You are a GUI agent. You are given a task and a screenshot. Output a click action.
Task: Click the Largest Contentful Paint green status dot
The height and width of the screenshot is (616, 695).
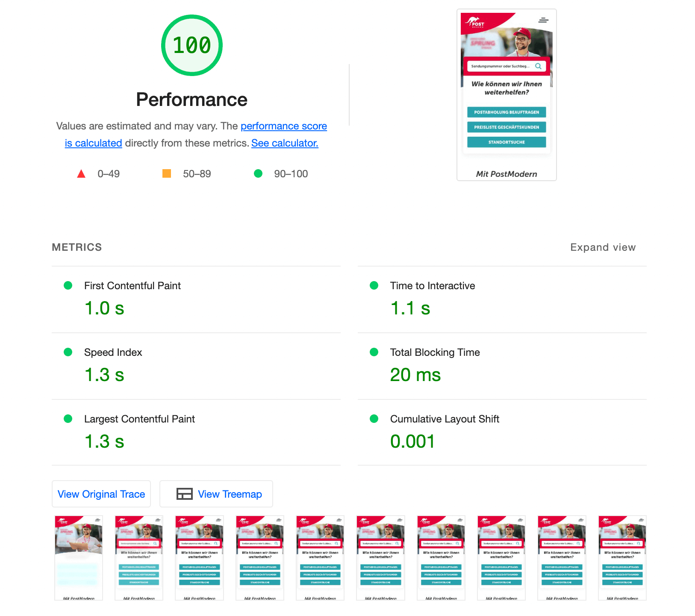click(x=68, y=419)
